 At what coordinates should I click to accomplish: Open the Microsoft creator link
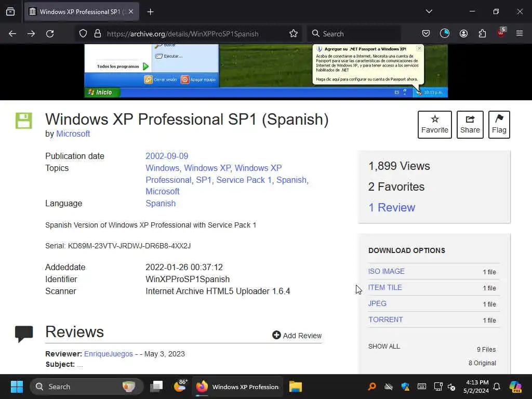[73, 134]
